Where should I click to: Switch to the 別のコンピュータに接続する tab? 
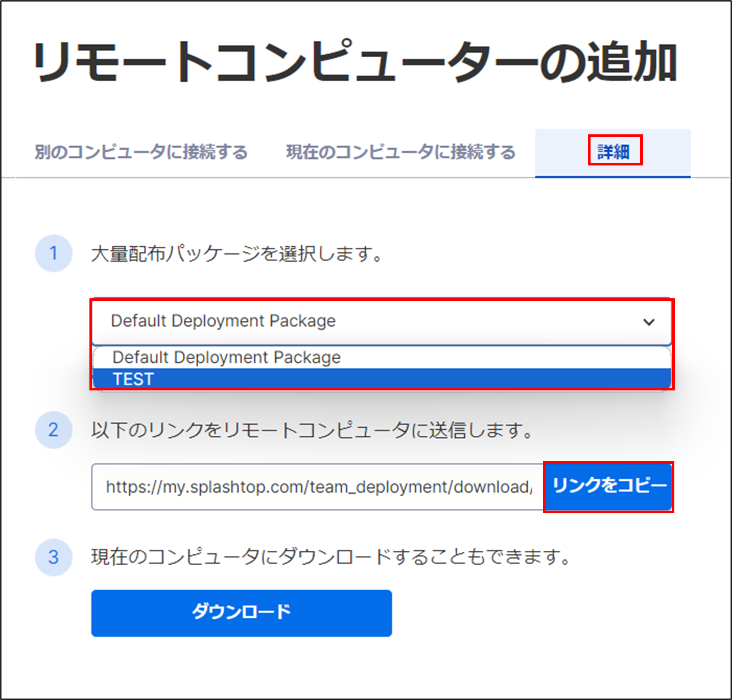point(140,151)
